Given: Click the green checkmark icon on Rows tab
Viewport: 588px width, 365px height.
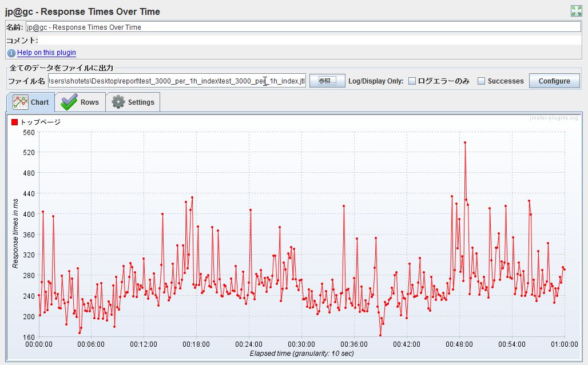Looking at the screenshot, I should coord(69,102).
